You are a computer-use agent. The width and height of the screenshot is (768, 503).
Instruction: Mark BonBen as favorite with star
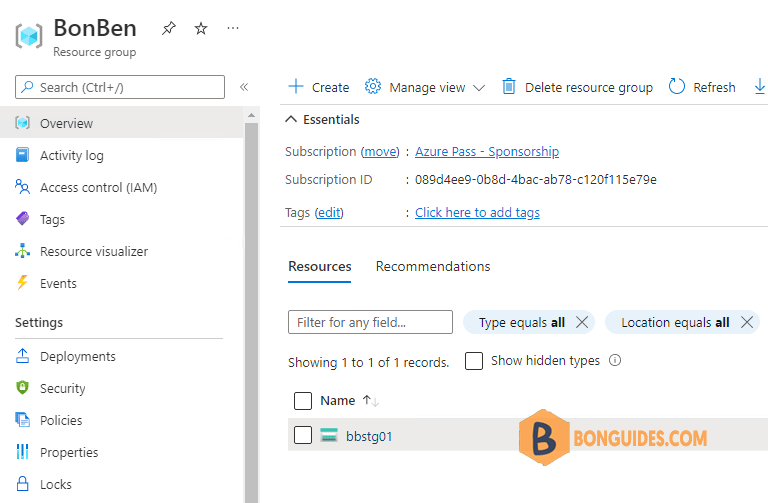(x=200, y=29)
